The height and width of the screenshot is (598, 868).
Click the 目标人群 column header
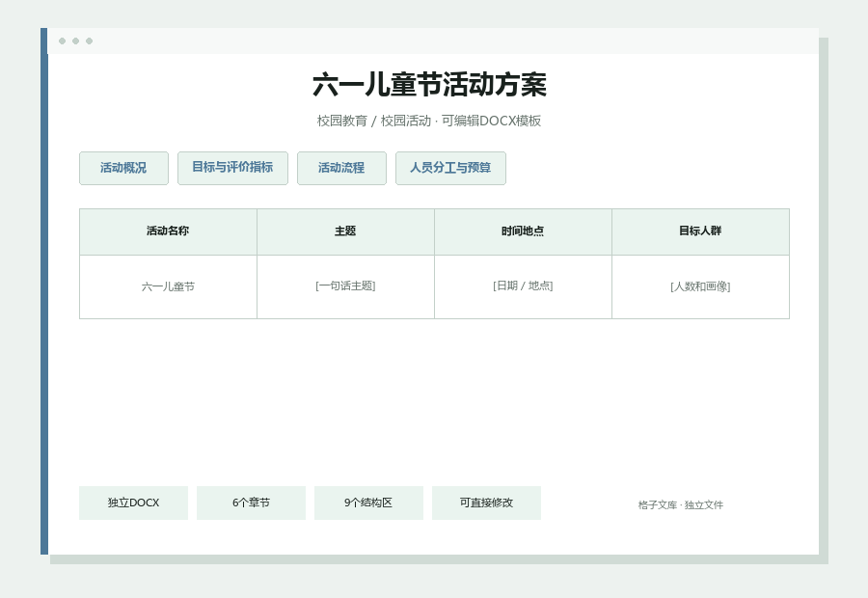[x=701, y=231]
